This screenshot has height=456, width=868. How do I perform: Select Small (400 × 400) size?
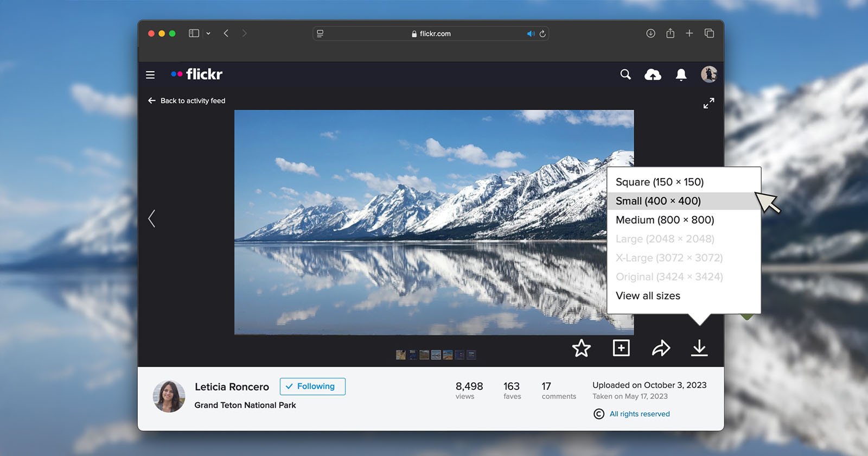coord(658,201)
